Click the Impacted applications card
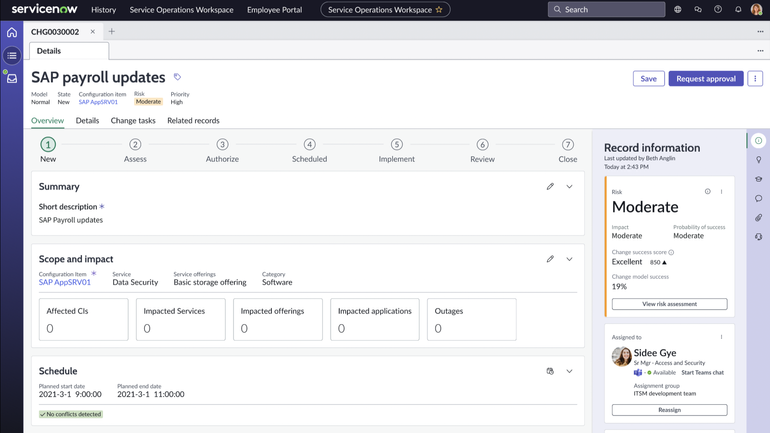Screen dimensions: 770x433 tap(375, 320)
